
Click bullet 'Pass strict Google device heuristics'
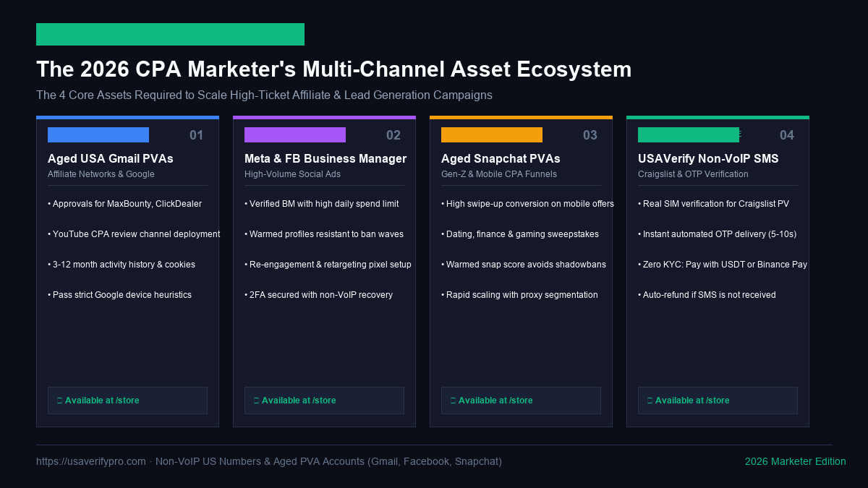point(119,295)
